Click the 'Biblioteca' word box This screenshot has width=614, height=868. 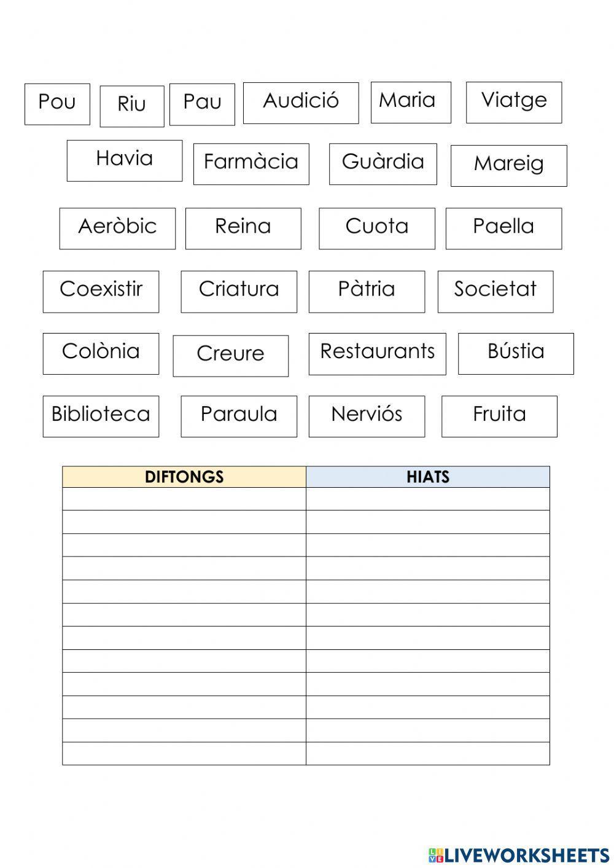tap(101, 416)
